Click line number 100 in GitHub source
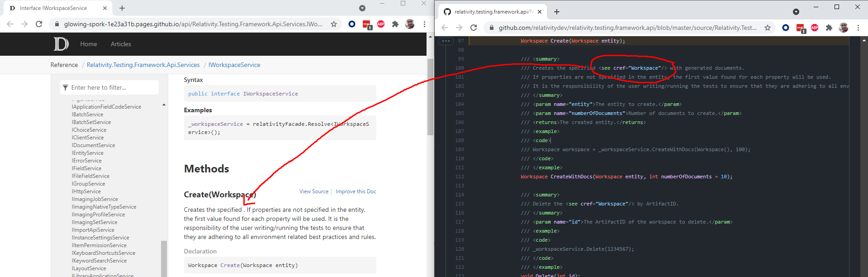Screen dimensions: 868x277 (460, 68)
